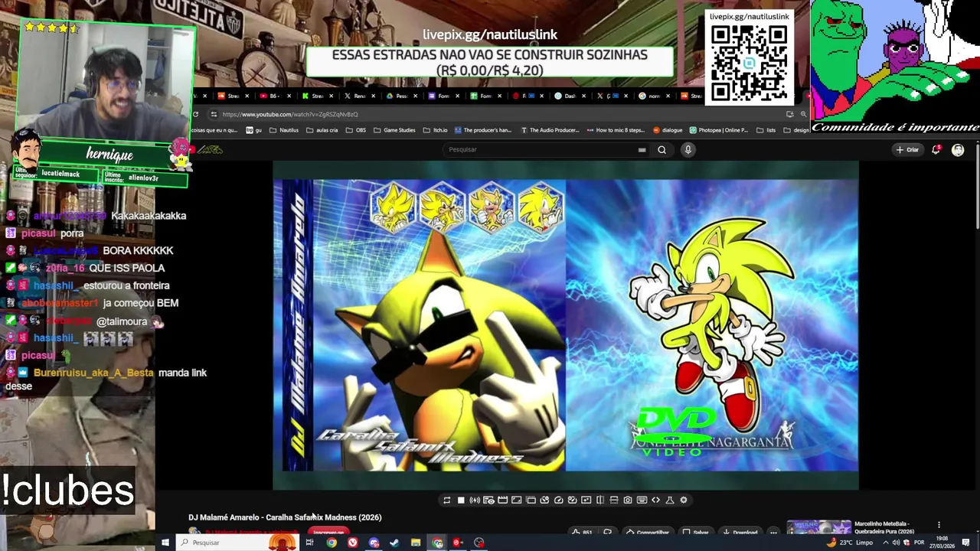Viewport: 980px width, 551px height.
Task: Click the Criar button on YouTube
Action: [908, 150]
